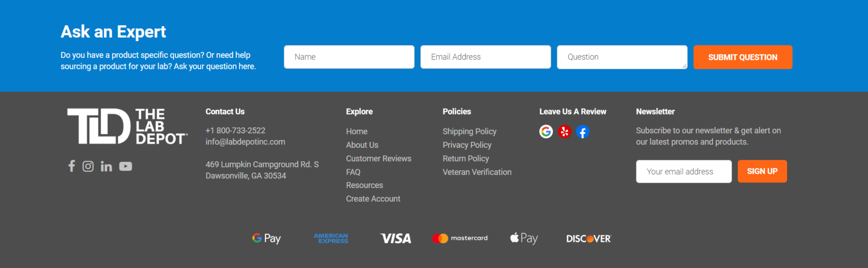Click the Policies heading
Screen dimensions: 868x268
tap(457, 111)
